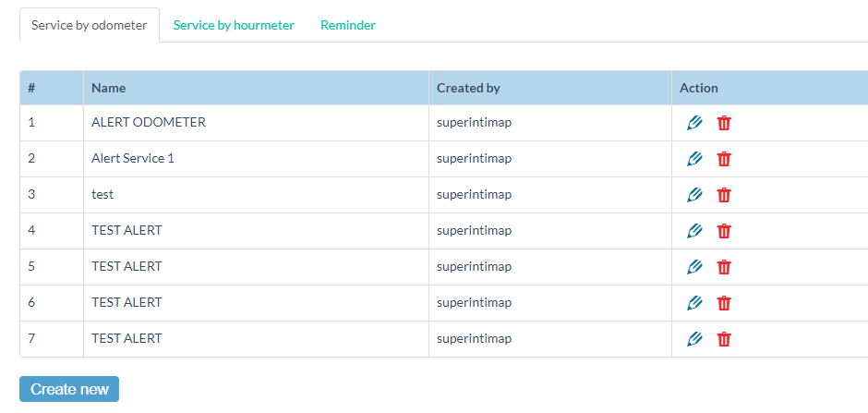Switch to Service by hourmeter tab
Image resolution: width=868 pixels, height=413 pixels.
pos(234,25)
